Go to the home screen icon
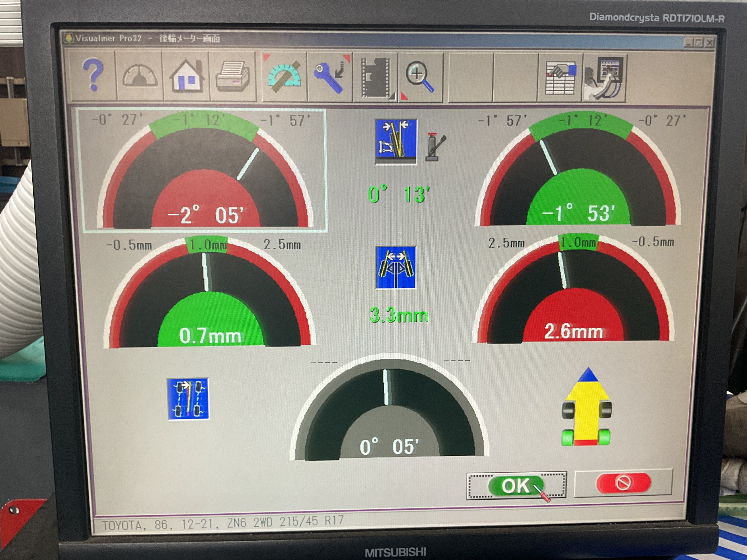This screenshot has height=560, width=747. (186, 76)
